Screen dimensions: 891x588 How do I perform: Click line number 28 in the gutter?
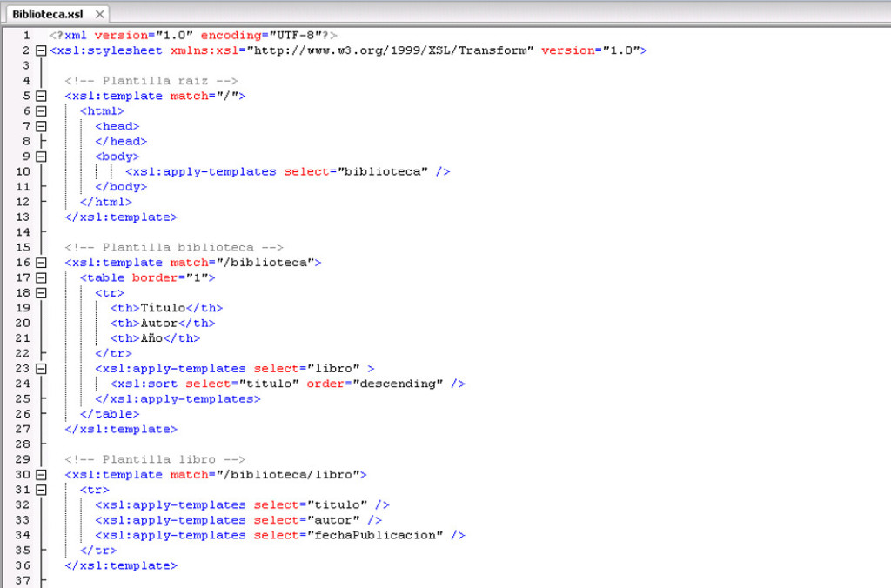click(23, 444)
